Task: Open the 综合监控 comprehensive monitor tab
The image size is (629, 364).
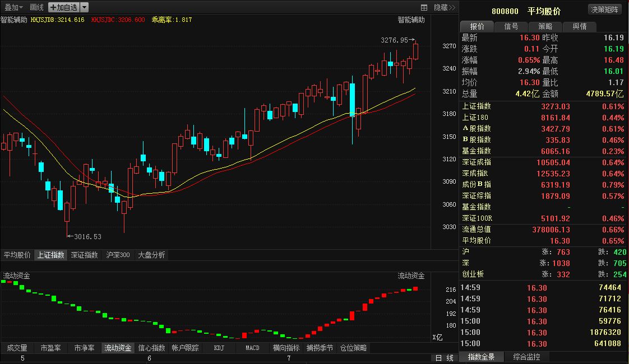Action: (x=527, y=357)
